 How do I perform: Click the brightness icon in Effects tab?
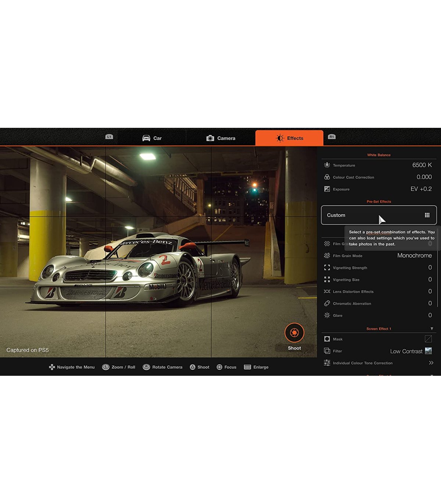pos(280,138)
